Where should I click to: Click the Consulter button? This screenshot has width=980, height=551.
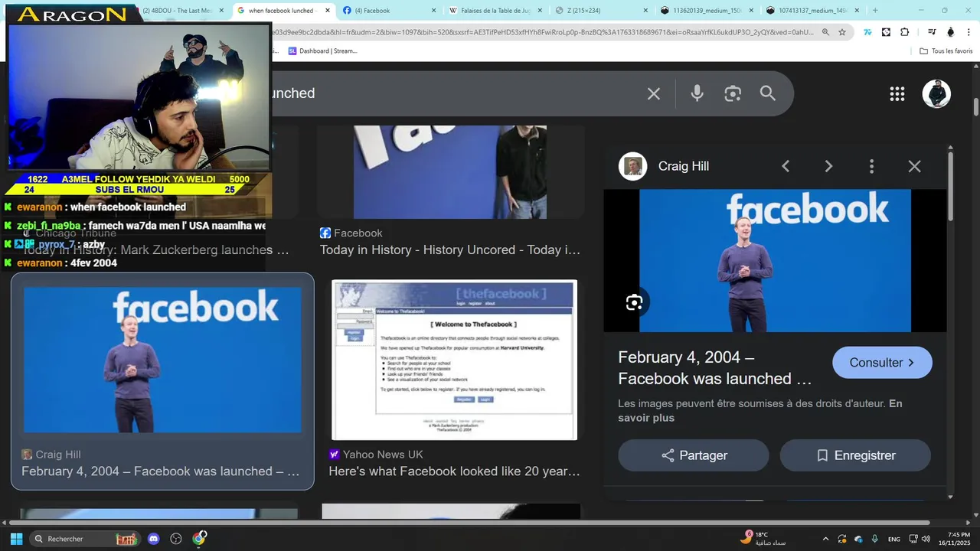coord(882,363)
